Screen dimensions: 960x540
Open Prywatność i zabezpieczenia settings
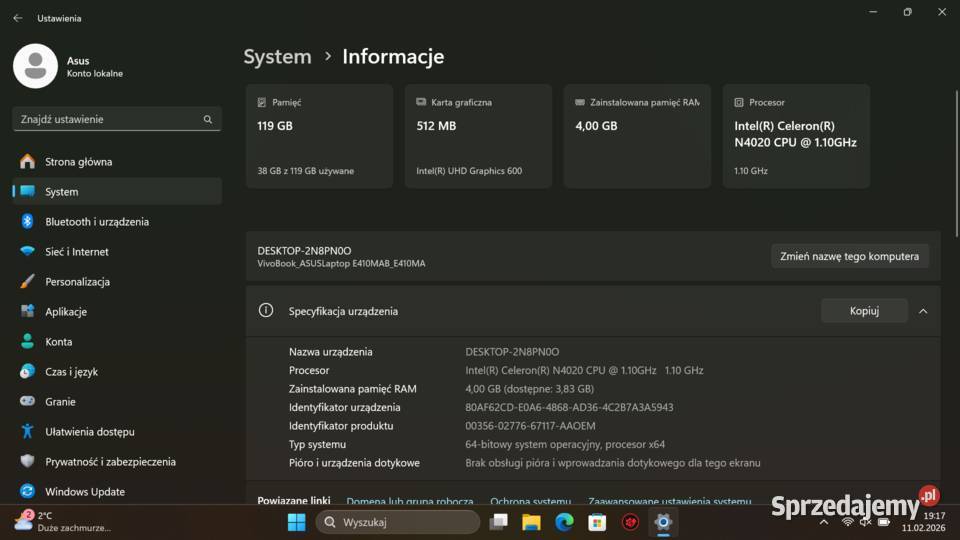pos(117,462)
